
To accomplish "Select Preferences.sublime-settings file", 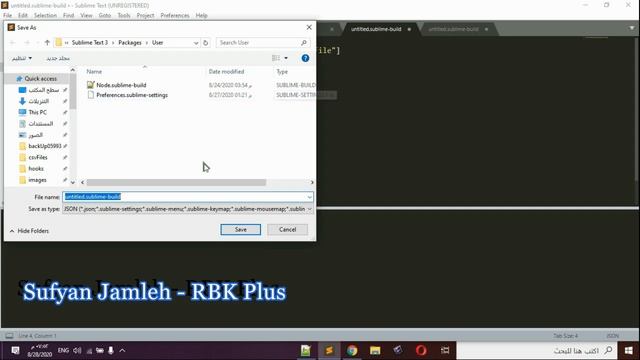I will (132, 95).
